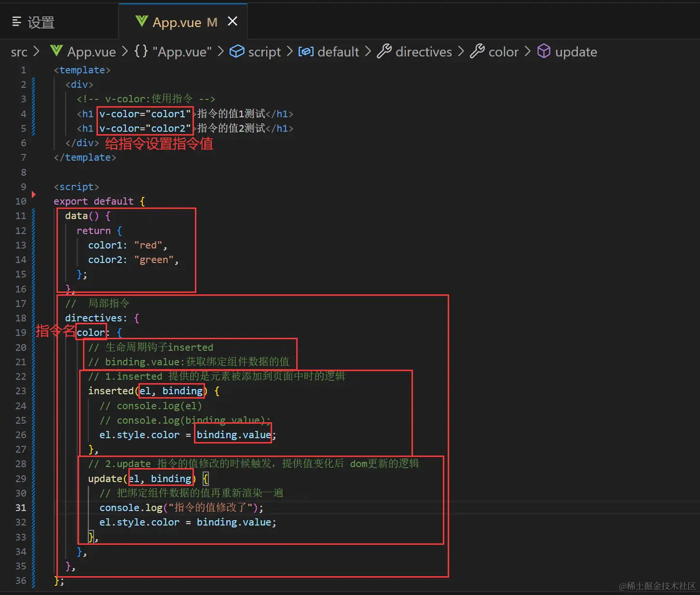Select the App.vue editor tab
The width and height of the screenshot is (700, 595).
[183, 22]
